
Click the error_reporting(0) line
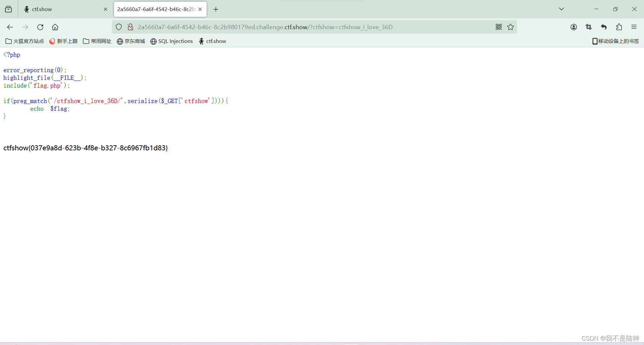pyautogui.click(x=35, y=70)
